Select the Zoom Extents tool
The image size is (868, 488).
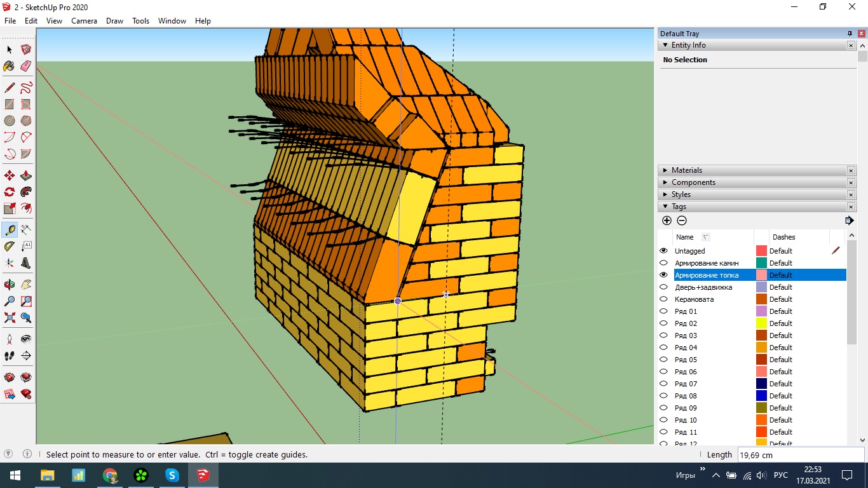pos(10,318)
